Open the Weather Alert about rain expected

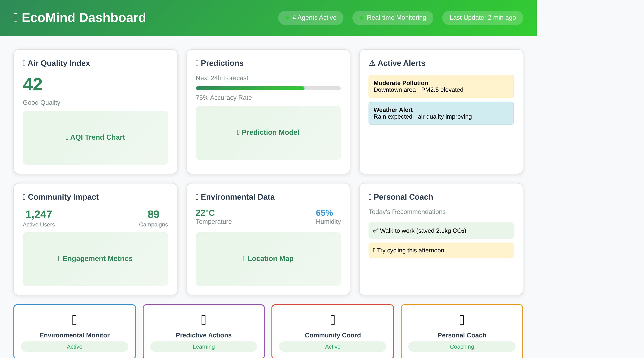441,113
